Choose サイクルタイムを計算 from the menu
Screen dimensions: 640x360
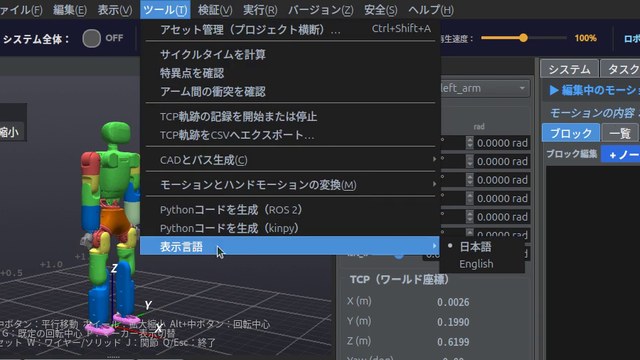pos(290,54)
